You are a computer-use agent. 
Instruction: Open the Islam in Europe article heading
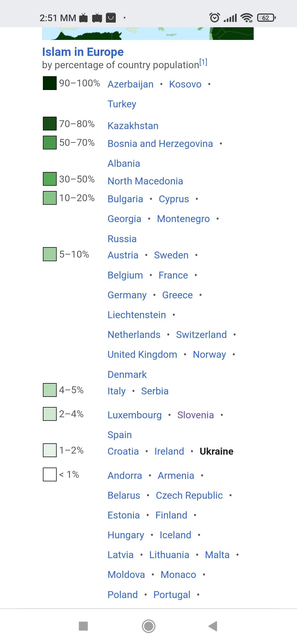[82, 52]
